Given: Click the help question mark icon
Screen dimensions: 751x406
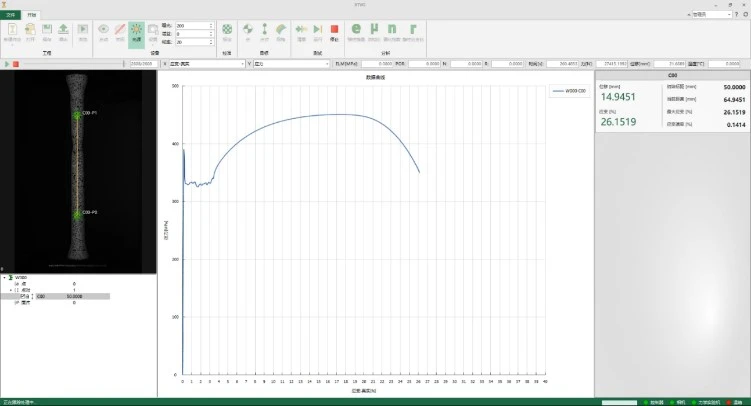Looking at the screenshot, I should [737, 15].
